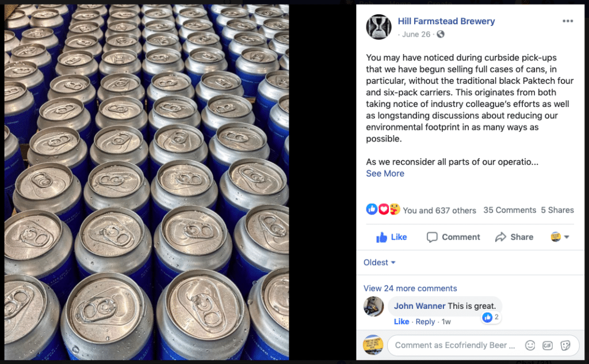The width and height of the screenshot is (589, 364).
Task: Expand post text with See More
Action: [385, 174]
